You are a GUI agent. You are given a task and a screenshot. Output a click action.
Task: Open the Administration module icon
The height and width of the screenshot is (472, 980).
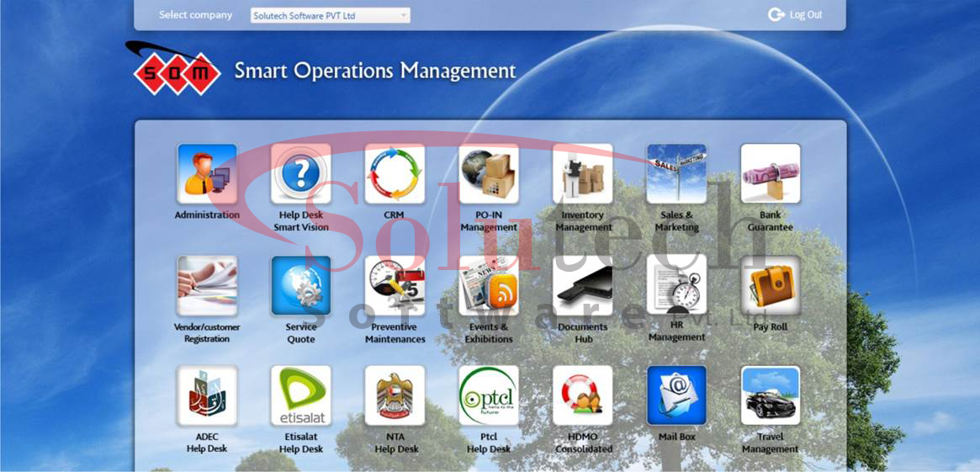[207, 173]
